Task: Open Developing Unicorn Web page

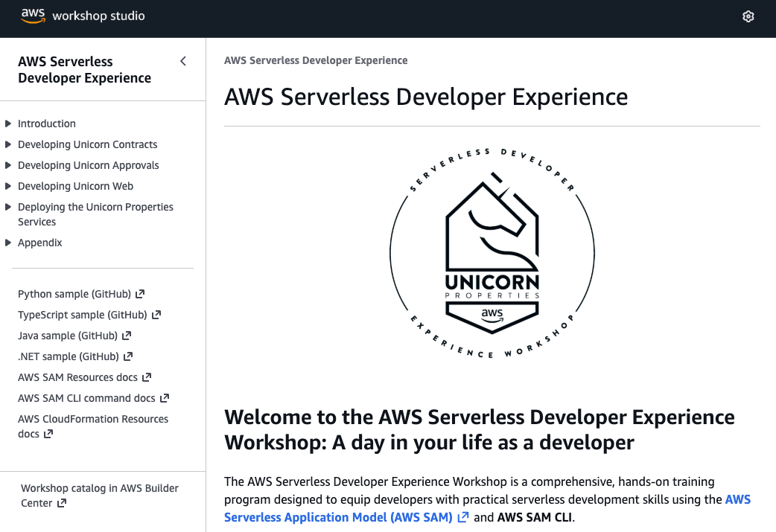Action: tap(75, 186)
